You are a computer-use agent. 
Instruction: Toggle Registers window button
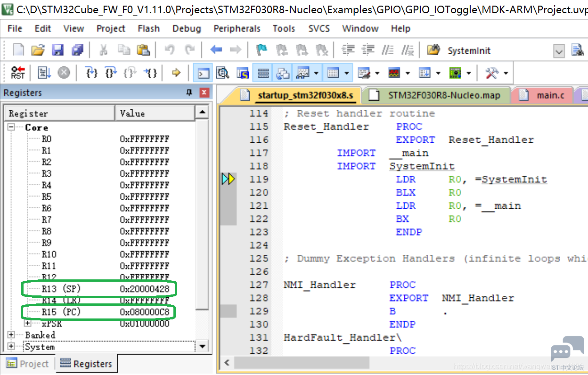(x=263, y=73)
